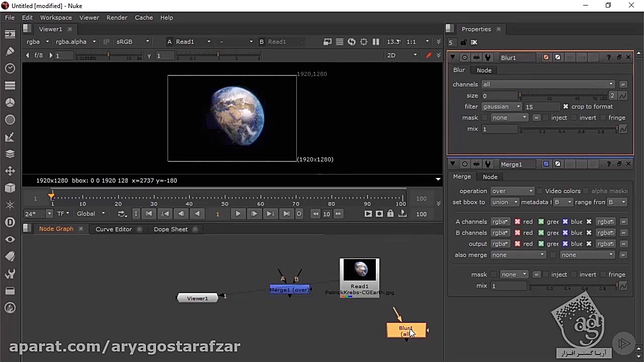Click the help button on Blur1 panel

point(609,57)
